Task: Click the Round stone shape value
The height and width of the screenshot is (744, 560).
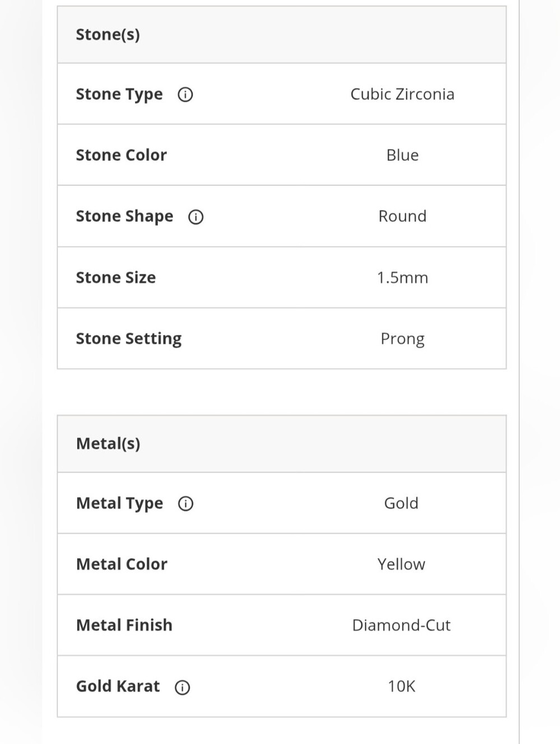Action: (402, 216)
